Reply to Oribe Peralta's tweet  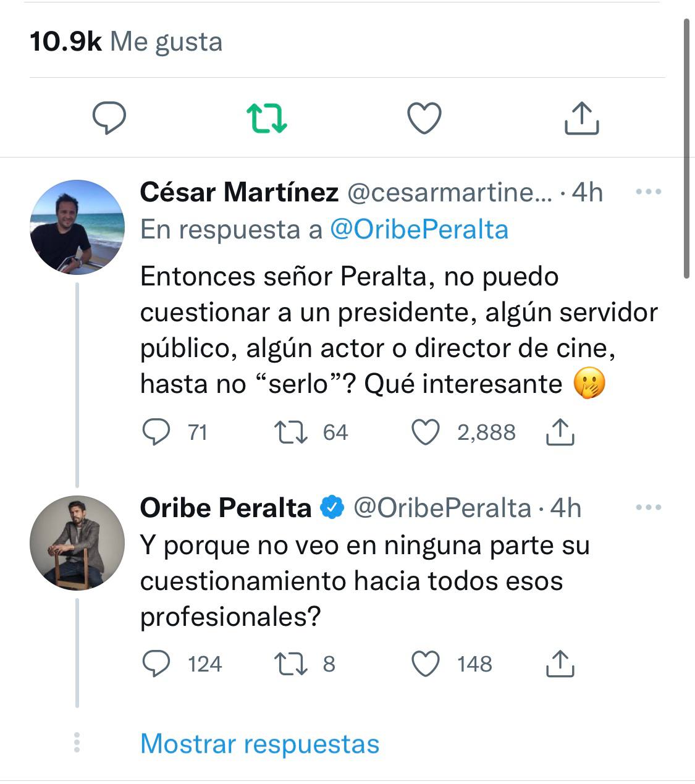point(156,664)
